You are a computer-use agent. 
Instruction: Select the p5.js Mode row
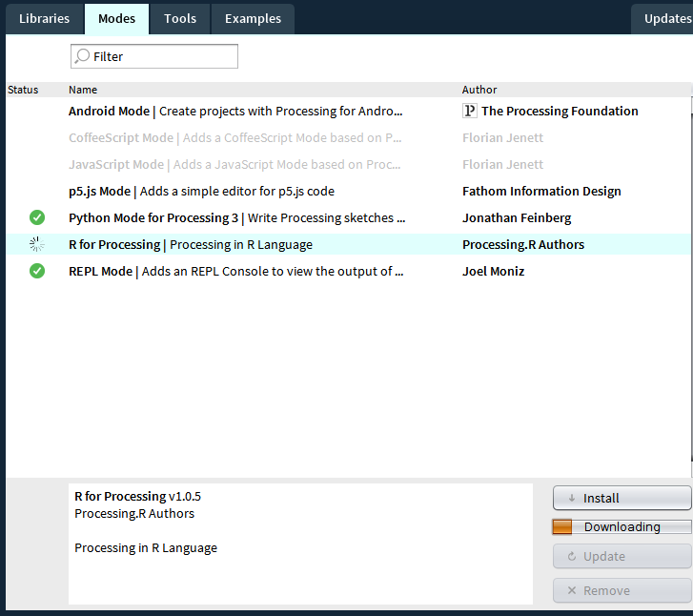348,191
